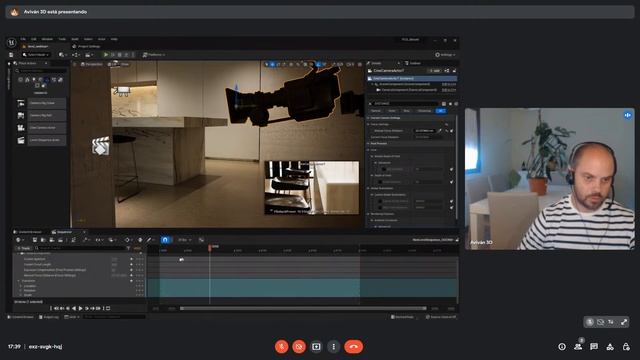
Task: Open the Window menu
Action: coord(47,39)
